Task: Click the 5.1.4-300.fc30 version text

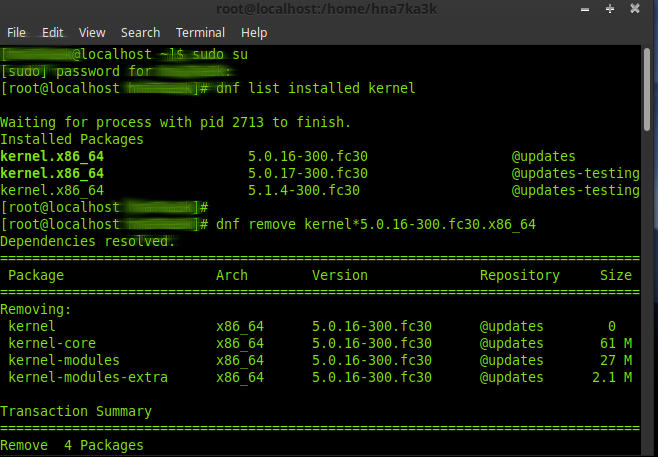Action: tap(304, 190)
